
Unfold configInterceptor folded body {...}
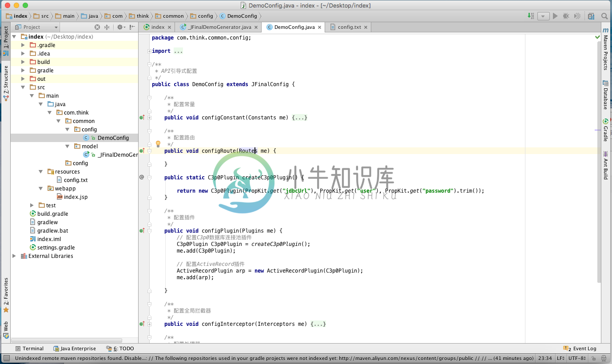pos(318,324)
